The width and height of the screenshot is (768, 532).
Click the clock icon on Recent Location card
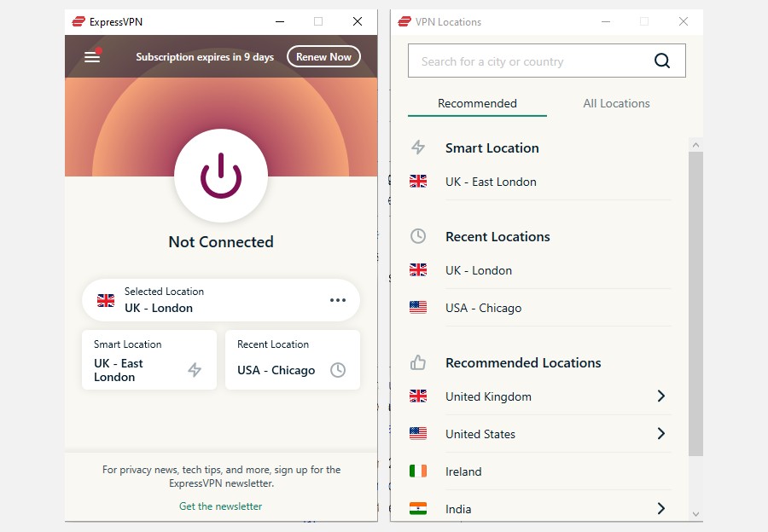(x=338, y=370)
